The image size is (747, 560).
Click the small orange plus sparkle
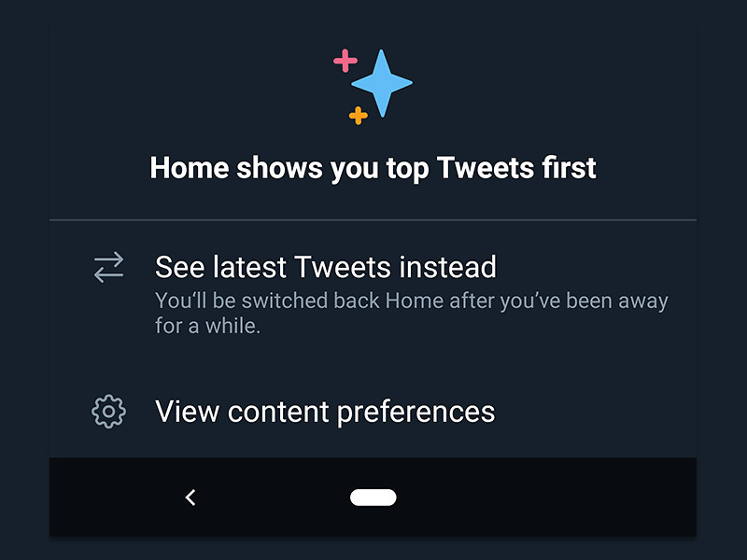358,116
